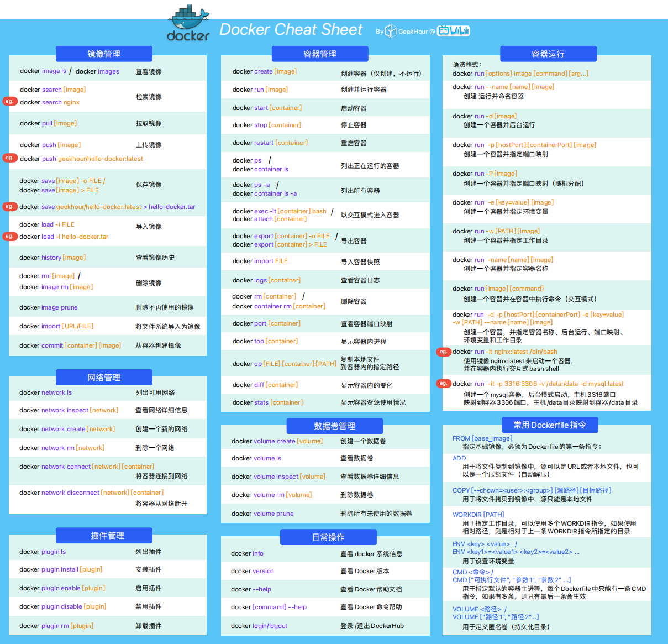Viewport: 668px width, 644px height.
Task: Click the 'docker ps -a' command
Action: [x=251, y=185]
